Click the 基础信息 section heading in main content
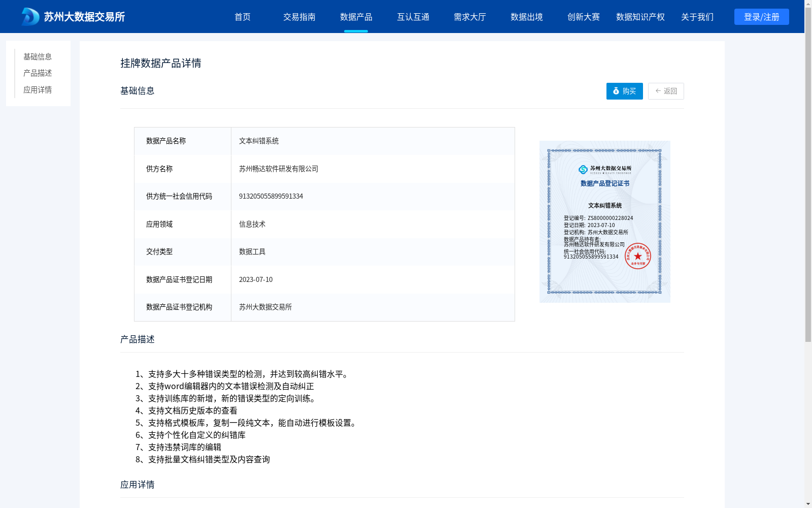812x508 pixels. click(x=138, y=90)
